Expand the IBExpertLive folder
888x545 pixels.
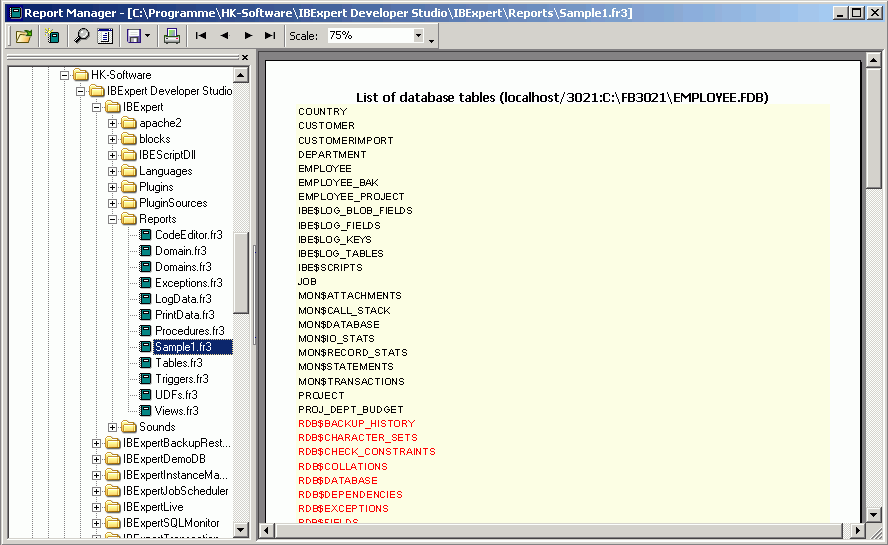click(x=96, y=507)
